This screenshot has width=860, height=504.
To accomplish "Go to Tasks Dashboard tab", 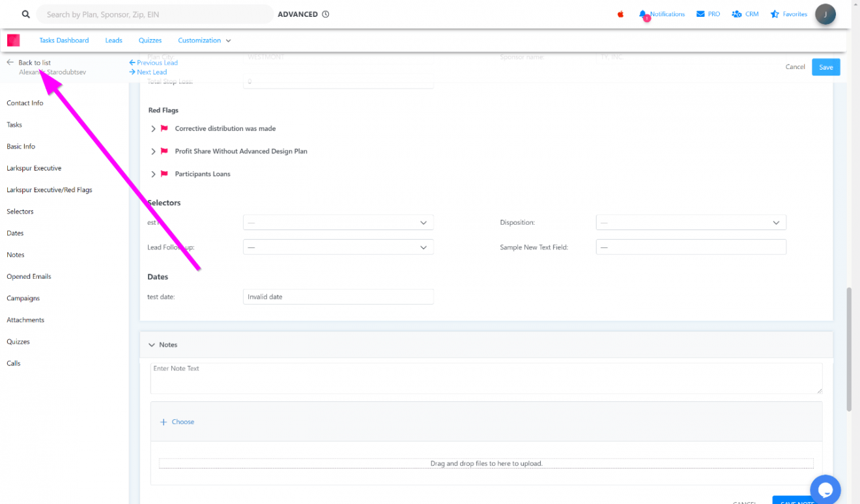I will [x=64, y=40].
